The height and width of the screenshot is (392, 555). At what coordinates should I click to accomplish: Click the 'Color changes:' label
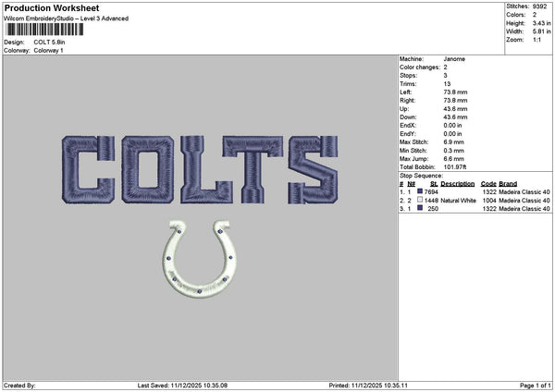pyautogui.click(x=420, y=67)
